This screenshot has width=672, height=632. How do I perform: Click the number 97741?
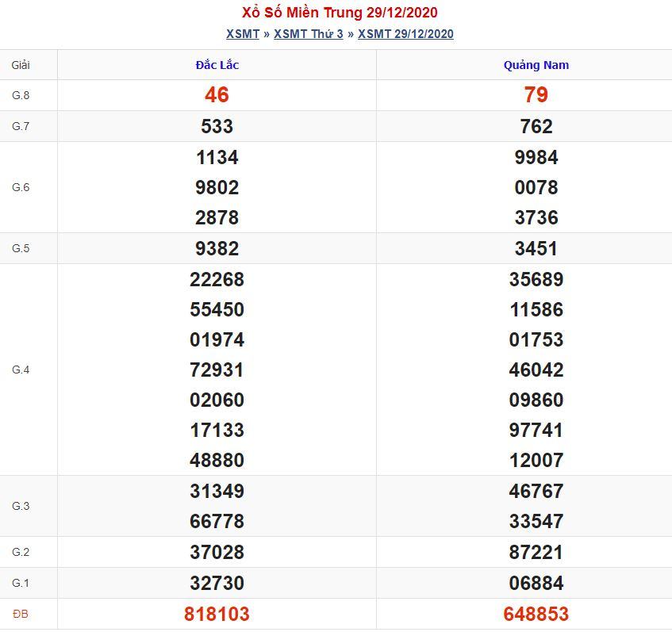[x=536, y=431]
